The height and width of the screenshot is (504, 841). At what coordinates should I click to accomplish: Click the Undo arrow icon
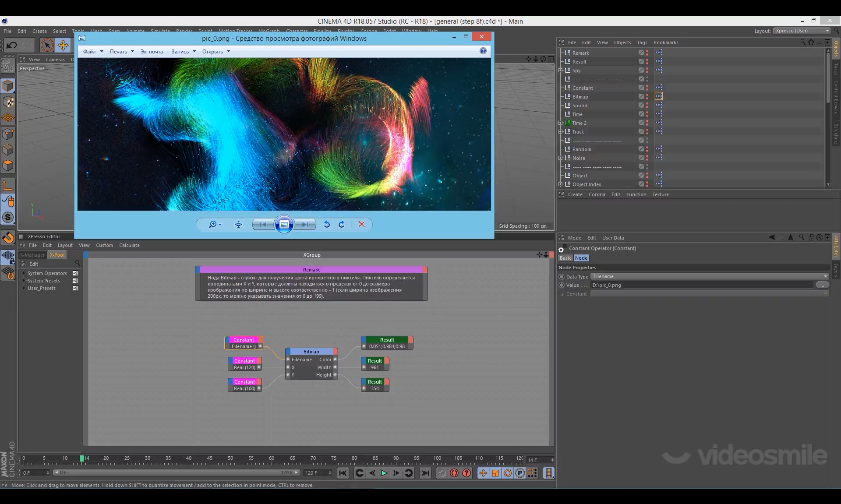click(12, 45)
